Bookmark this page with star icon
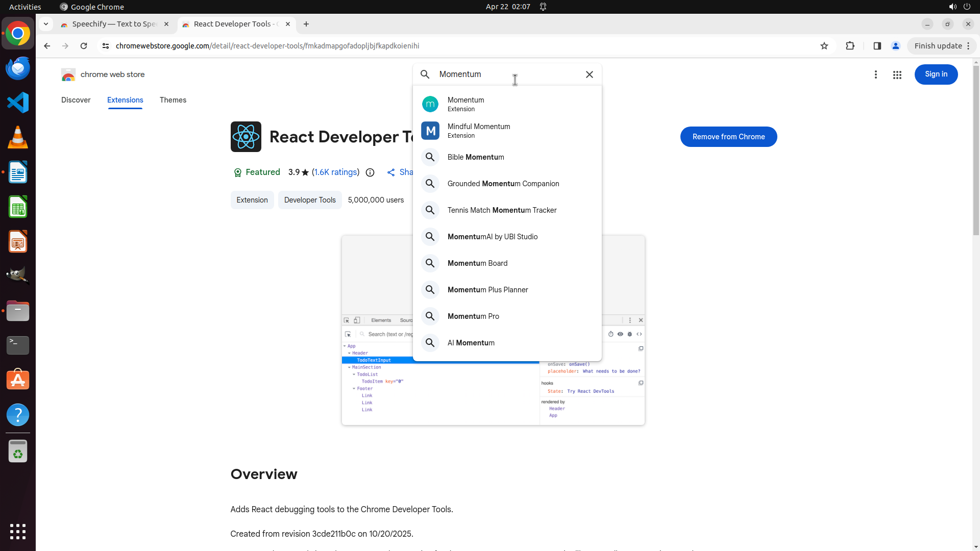 coord(824,46)
